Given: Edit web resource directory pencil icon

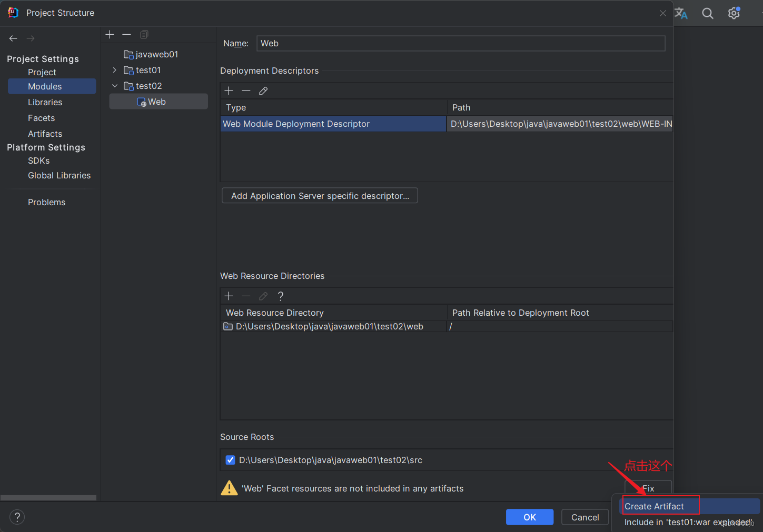Looking at the screenshot, I should click(x=263, y=296).
